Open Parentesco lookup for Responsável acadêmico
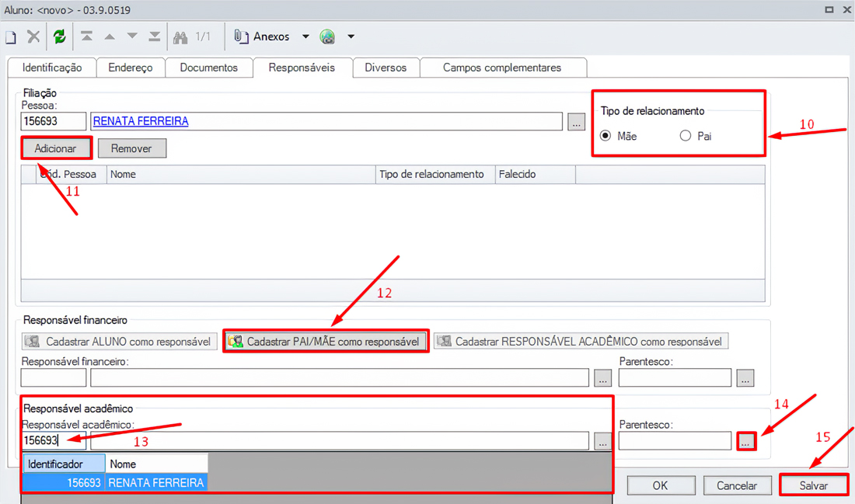Viewport: 855px width, 504px height. pyautogui.click(x=745, y=441)
